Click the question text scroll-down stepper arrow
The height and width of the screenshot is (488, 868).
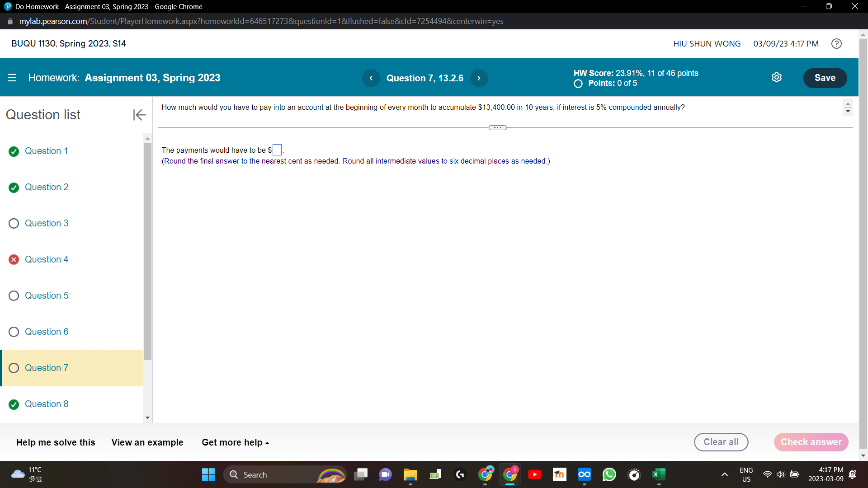[x=848, y=112]
